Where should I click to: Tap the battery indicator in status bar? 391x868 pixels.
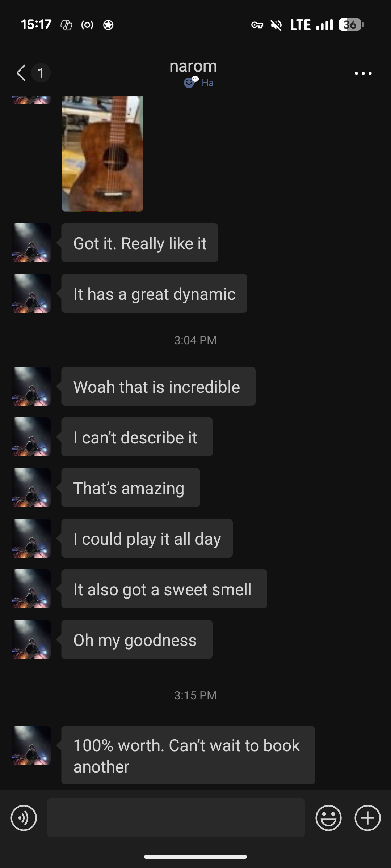351,25
